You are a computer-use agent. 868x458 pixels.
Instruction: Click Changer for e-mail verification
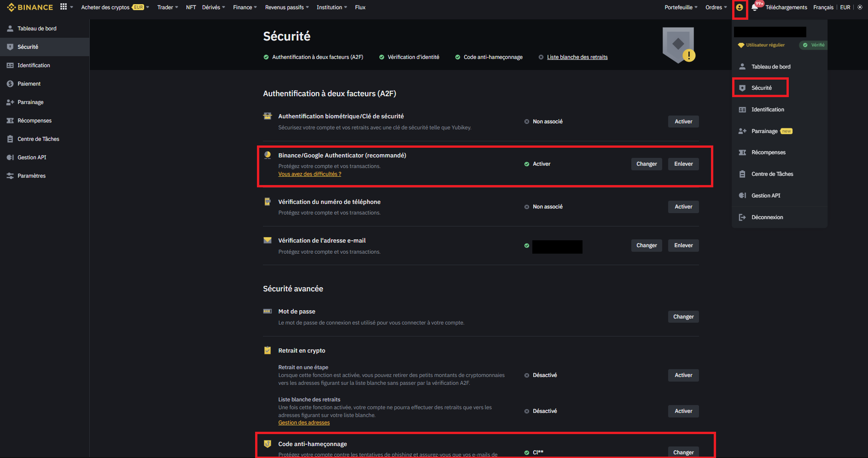[x=647, y=245]
